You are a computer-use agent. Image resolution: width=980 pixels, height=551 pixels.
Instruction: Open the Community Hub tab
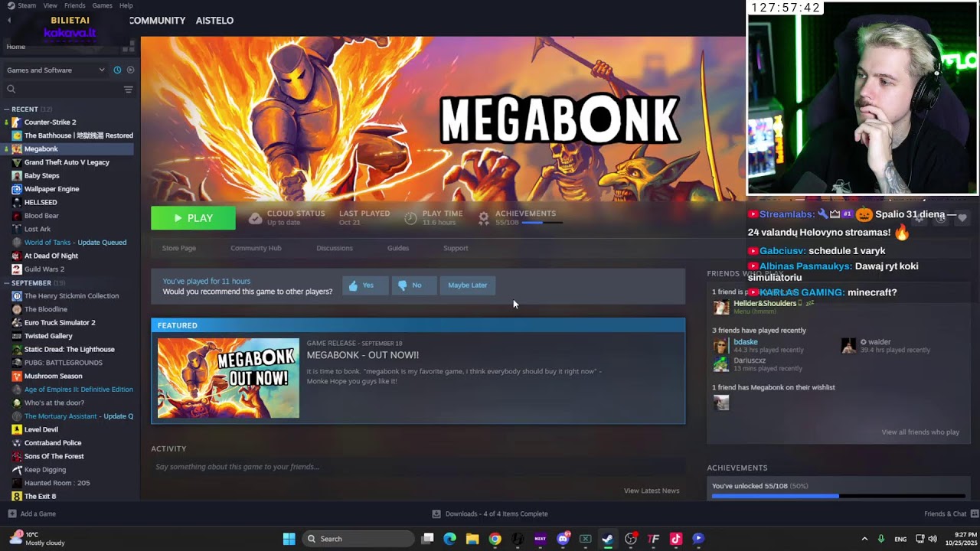coord(256,248)
